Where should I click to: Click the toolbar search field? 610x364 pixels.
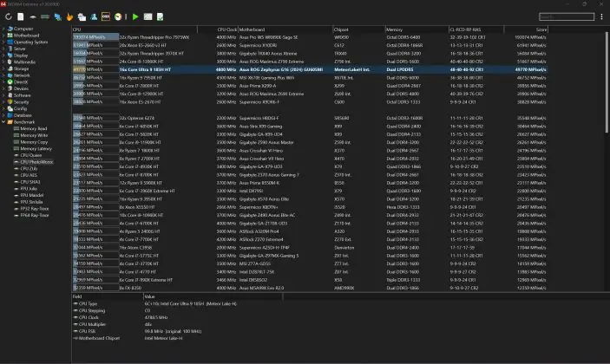pos(567,16)
